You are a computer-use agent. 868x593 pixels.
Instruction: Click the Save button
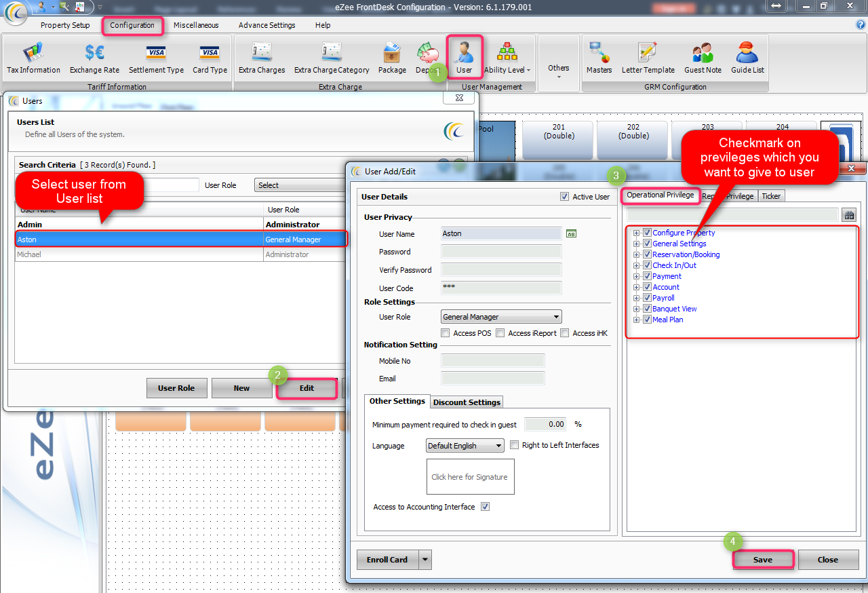click(763, 560)
